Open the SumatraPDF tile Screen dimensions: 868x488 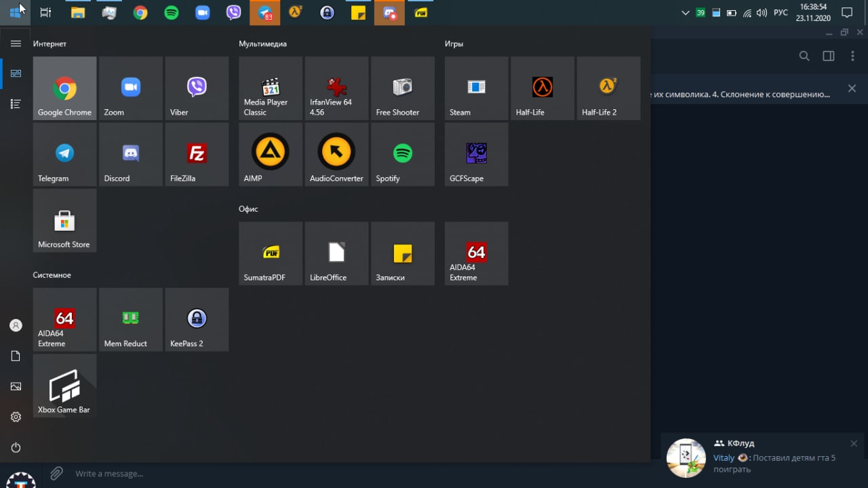(271, 253)
